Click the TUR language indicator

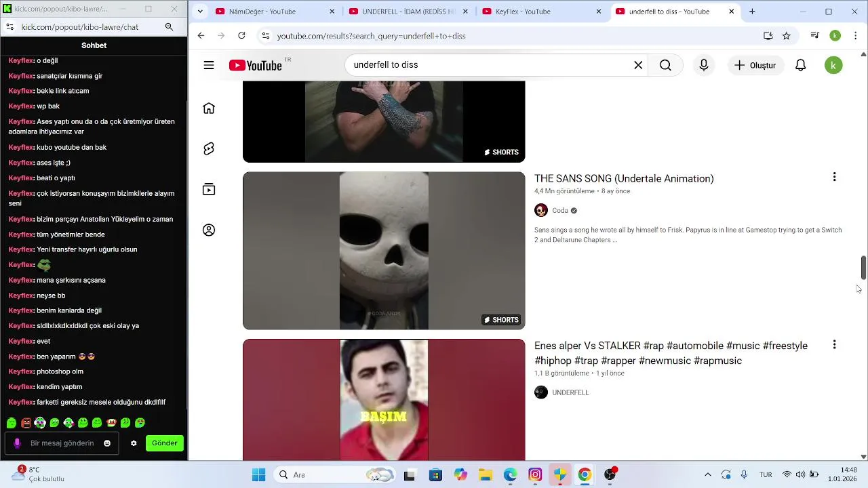pyautogui.click(x=766, y=474)
